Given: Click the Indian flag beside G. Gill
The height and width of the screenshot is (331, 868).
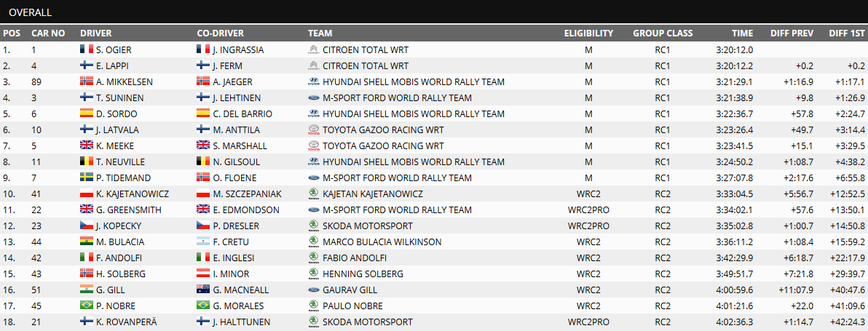Looking at the screenshot, I should pyautogui.click(x=86, y=290).
